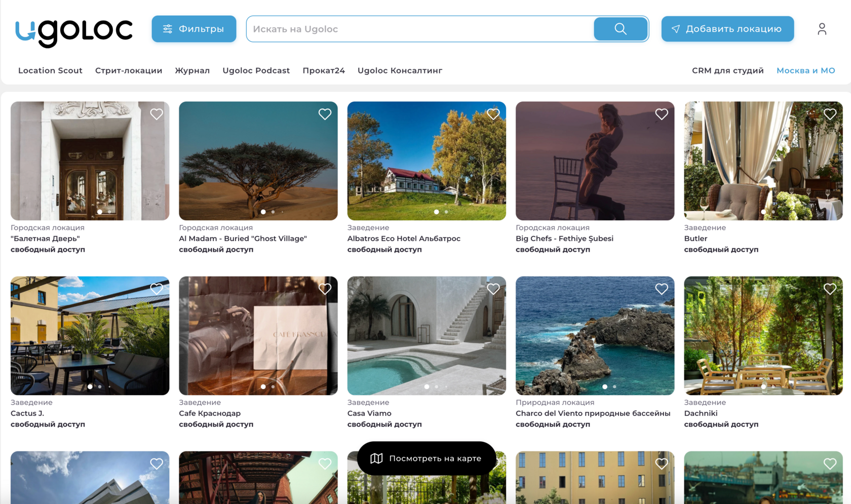Click the Dachniki title
The image size is (851, 504).
(701, 413)
